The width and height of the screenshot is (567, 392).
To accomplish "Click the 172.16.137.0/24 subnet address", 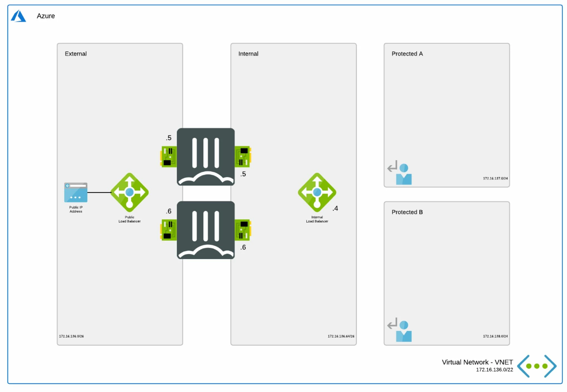I will pos(495,178).
